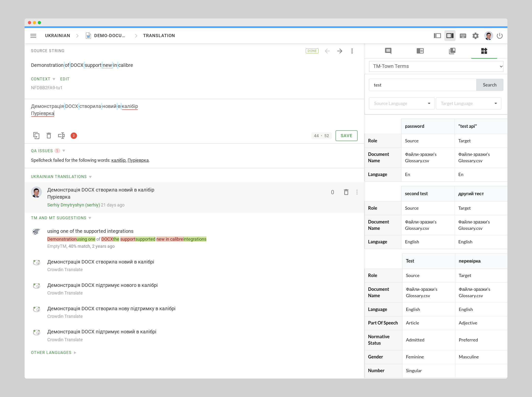Expand OTHER LANGUAGES section

click(x=54, y=353)
